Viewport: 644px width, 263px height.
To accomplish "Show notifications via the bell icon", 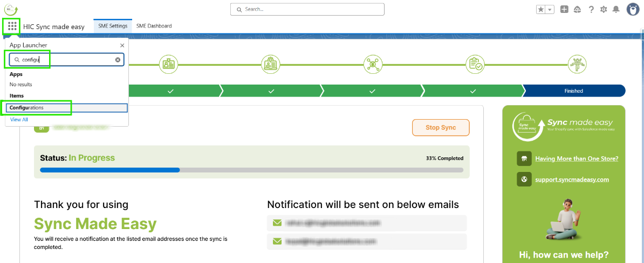I will click(616, 9).
